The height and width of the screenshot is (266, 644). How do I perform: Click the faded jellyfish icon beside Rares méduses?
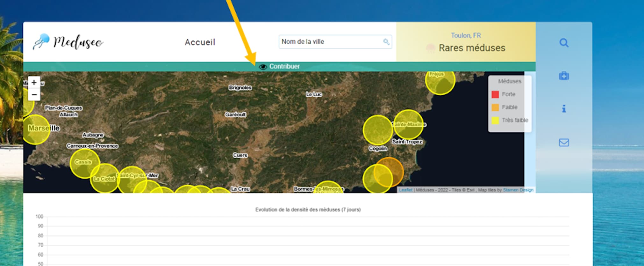(430, 48)
